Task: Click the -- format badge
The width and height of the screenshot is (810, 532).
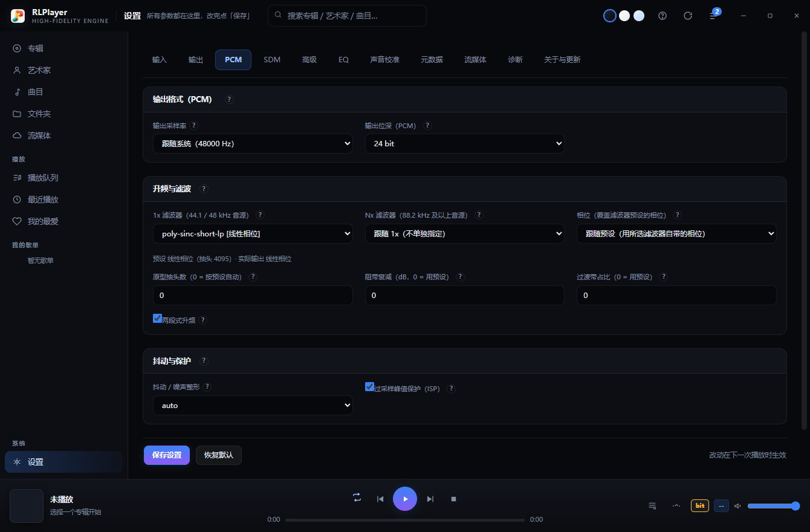Action: pyautogui.click(x=721, y=505)
